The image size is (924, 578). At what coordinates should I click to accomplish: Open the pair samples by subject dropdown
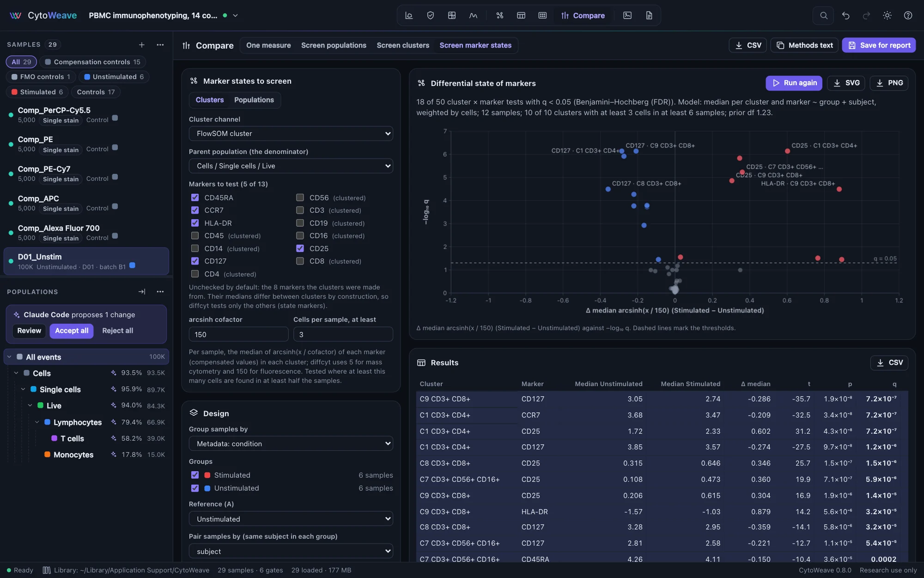(x=291, y=551)
